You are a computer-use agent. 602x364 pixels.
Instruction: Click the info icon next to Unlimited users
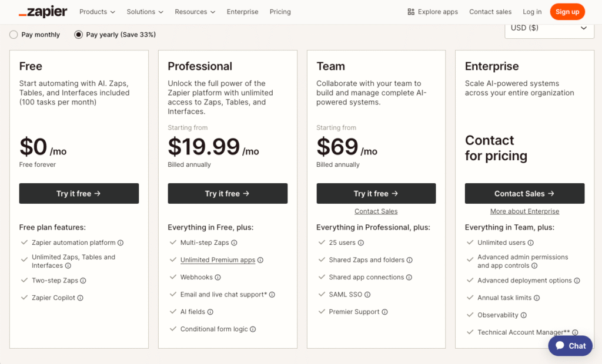(x=531, y=242)
